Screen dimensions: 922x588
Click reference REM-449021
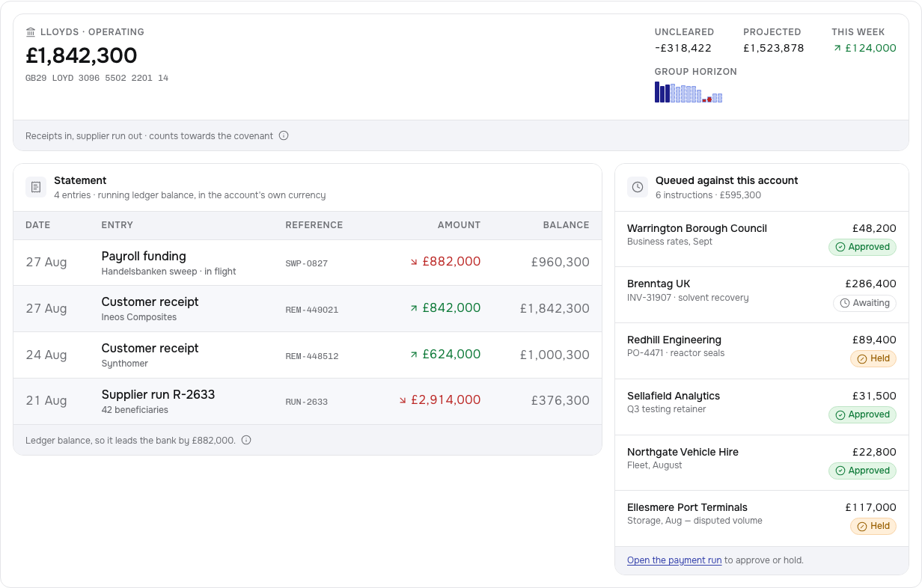(312, 310)
